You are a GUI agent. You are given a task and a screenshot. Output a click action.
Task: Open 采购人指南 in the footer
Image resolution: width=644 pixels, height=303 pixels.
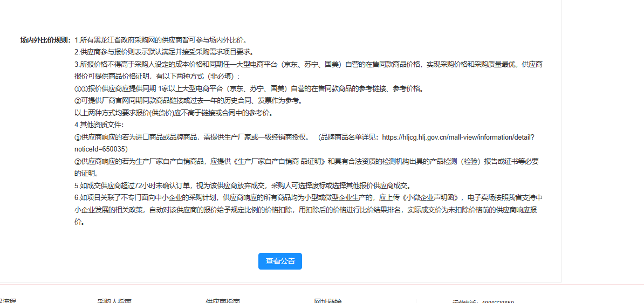point(114,301)
